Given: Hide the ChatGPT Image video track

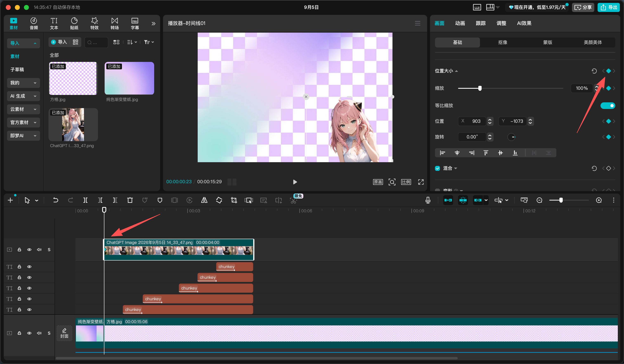Looking at the screenshot, I should tap(29, 250).
